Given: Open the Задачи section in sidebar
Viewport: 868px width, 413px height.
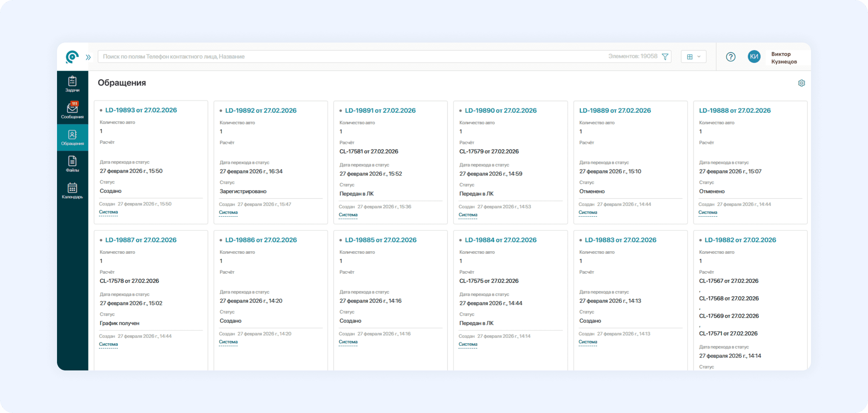Looking at the screenshot, I should (72, 84).
